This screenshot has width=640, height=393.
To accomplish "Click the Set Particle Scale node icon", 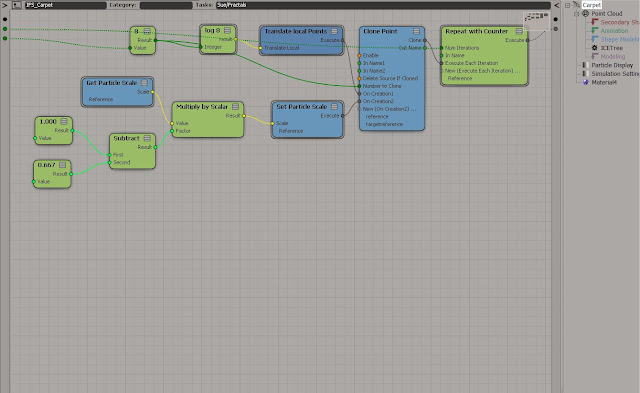I will coord(334,107).
